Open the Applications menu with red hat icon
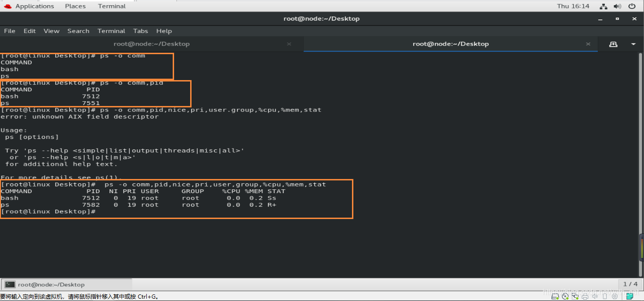The image size is (644, 301). click(x=29, y=6)
